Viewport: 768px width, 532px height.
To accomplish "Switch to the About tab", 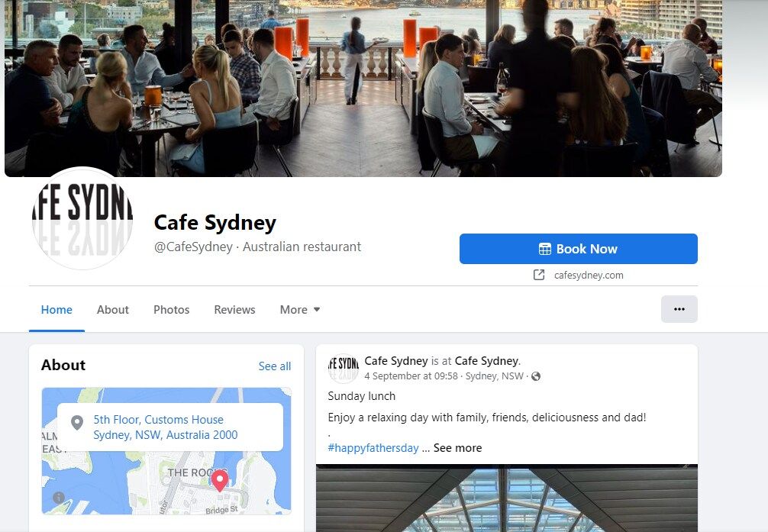I will [113, 310].
